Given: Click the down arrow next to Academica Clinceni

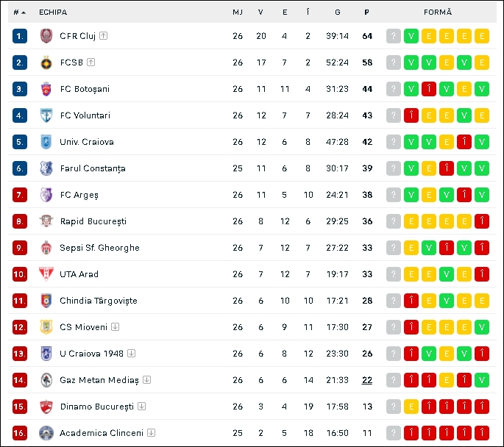Looking at the screenshot, I should 151,433.
